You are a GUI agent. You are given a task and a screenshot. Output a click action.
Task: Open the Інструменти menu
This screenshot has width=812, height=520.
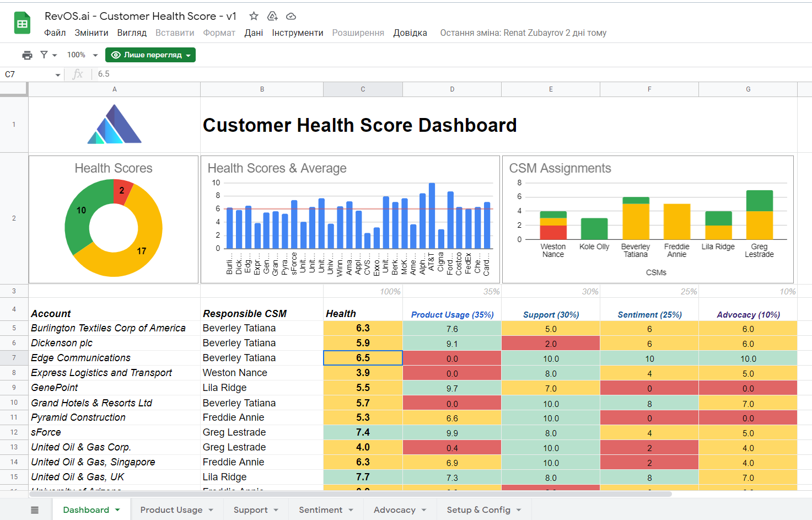tap(298, 33)
